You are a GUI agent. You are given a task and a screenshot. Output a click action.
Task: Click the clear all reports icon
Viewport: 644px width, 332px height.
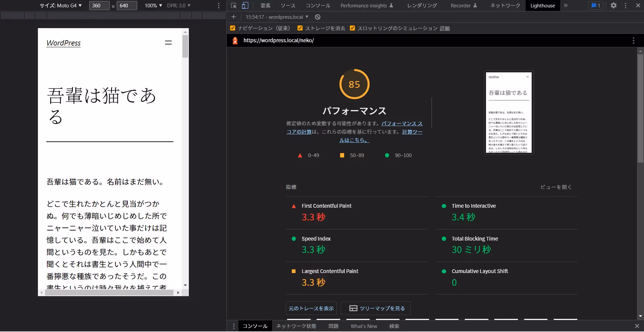tap(318, 17)
